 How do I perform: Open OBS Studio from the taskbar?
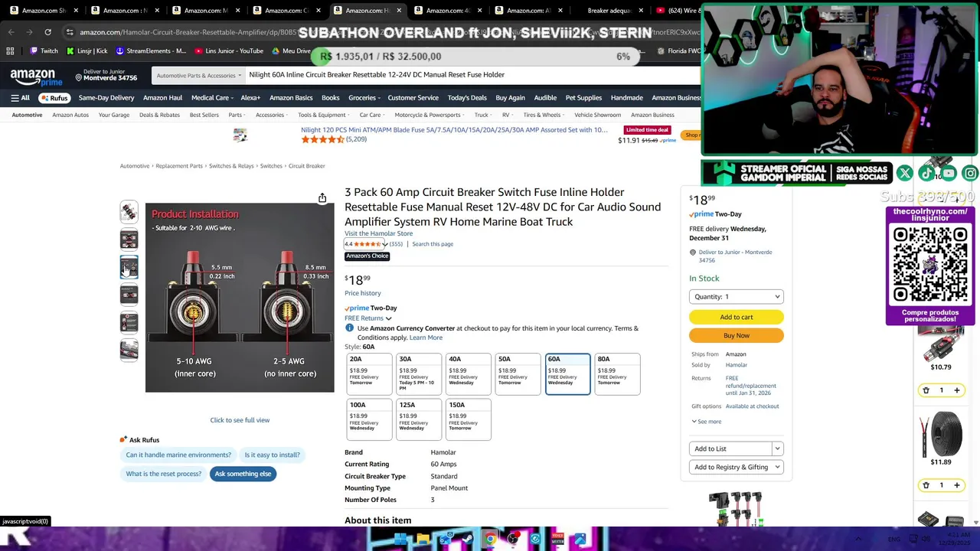pos(513,540)
